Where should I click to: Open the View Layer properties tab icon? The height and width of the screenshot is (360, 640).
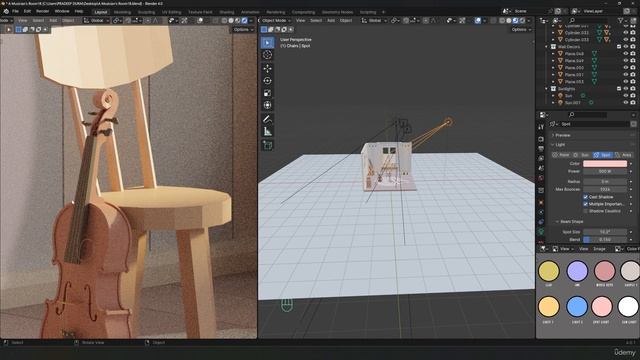[x=541, y=158]
